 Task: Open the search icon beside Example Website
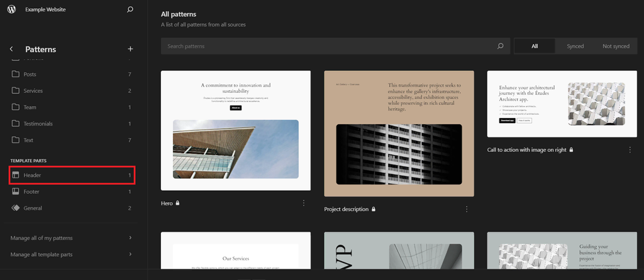point(130,9)
